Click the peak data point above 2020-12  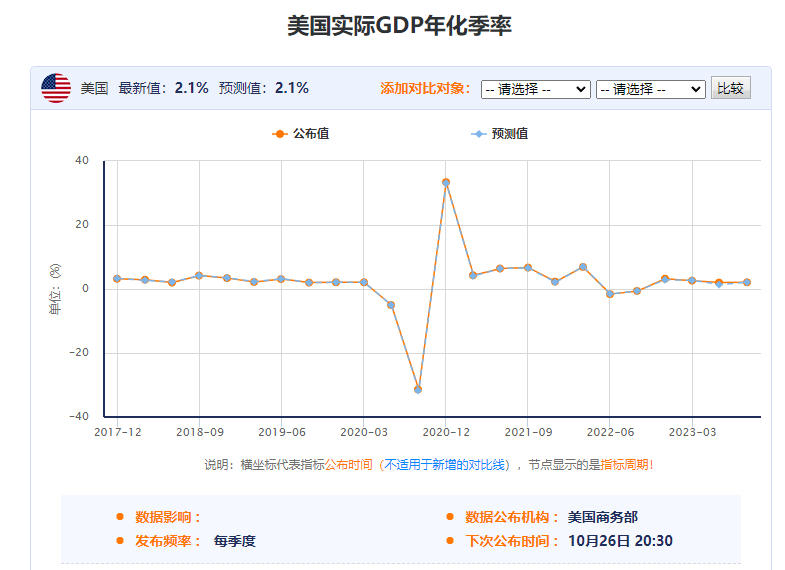(446, 182)
